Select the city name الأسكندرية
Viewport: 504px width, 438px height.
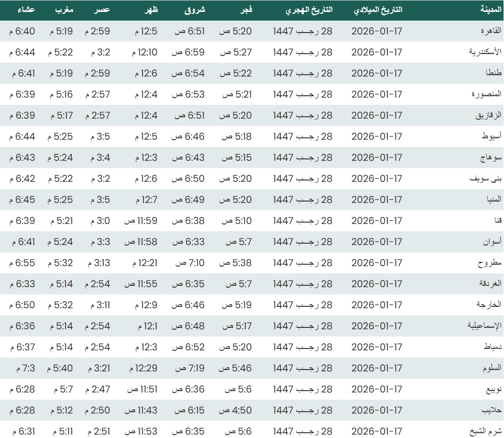click(x=485, y=52)
